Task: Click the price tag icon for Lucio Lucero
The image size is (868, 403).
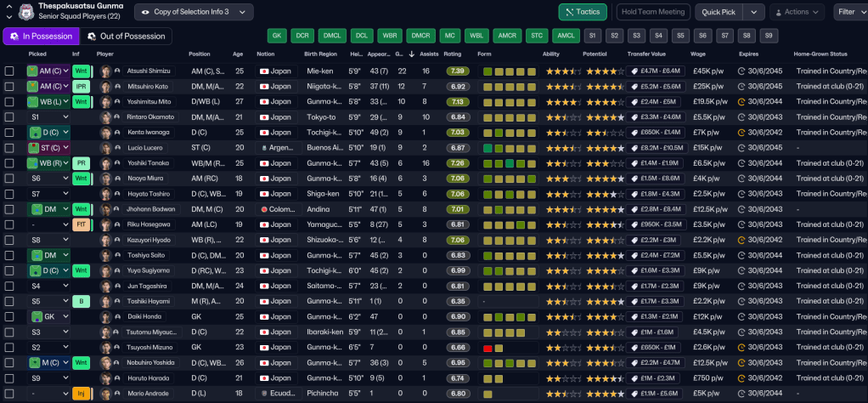Action: (634, 148)
